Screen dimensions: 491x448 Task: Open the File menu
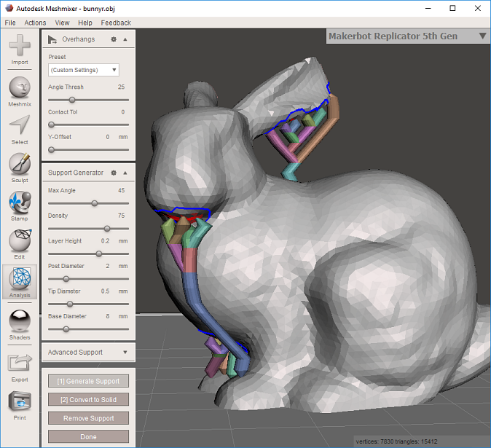(x=10, y=23)
